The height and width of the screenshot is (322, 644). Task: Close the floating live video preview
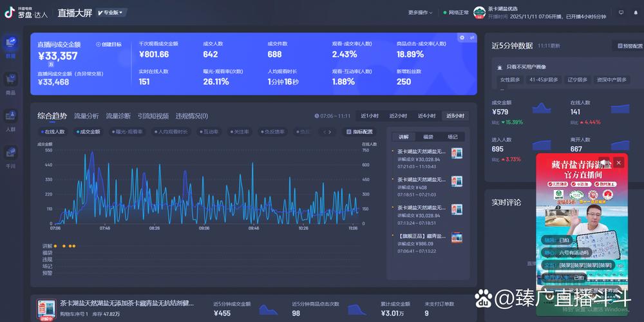[x=619, y=163]
